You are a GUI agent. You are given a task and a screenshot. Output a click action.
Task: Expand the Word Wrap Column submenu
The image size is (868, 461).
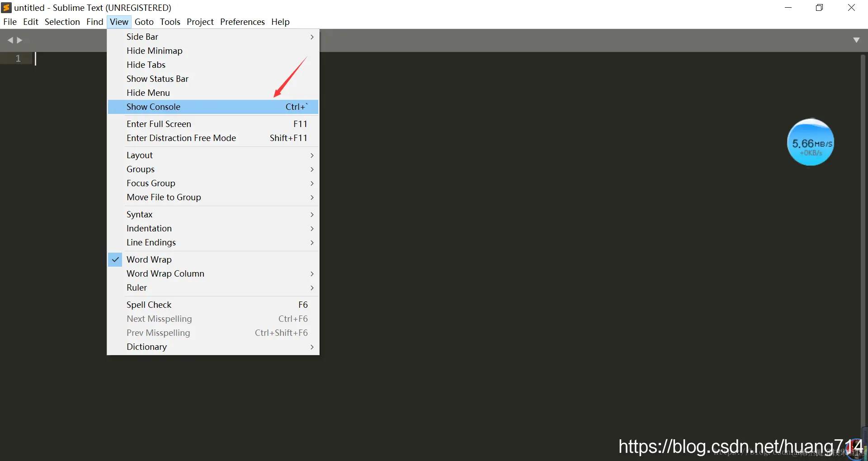(x=213, y=273)
